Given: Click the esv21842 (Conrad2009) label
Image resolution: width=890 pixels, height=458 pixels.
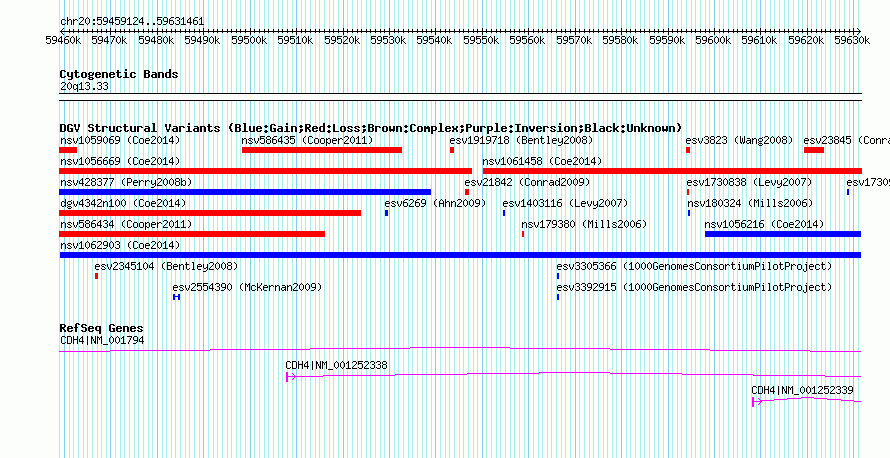Looking at the screenshot, I should tap(527, 182).
